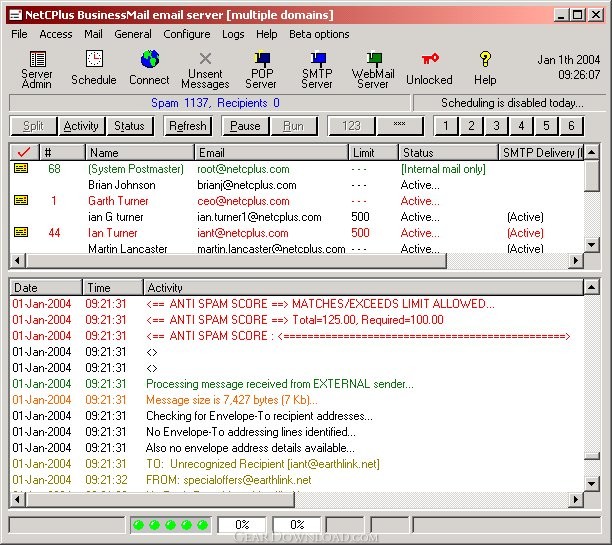Click the Activity column header in log
Screen dimensions: 612x545
click(363, 288)
